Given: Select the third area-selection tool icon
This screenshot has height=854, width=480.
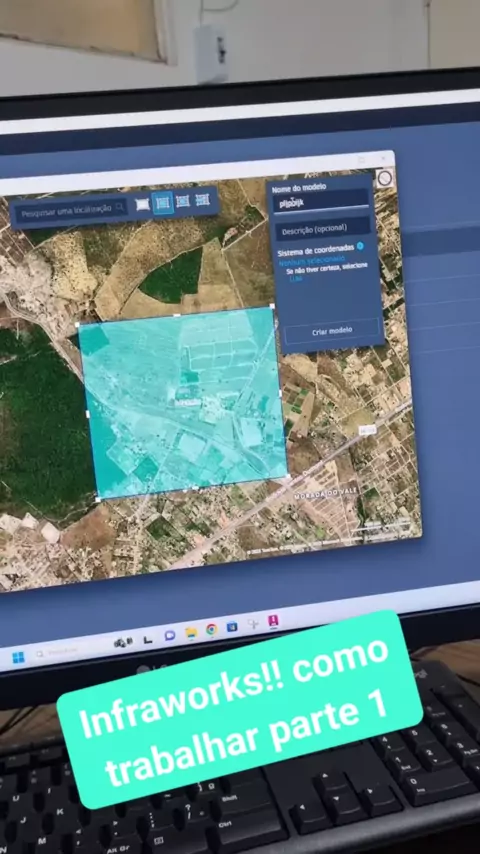Looking at the screenshot, I should (183, 201).
